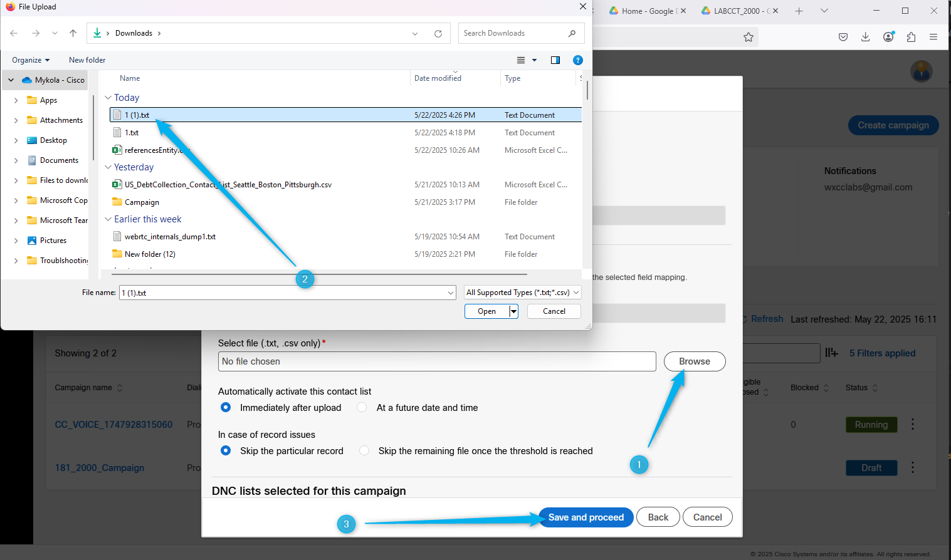
Task: Select Skip the remaining file option
Action: click(364, 451)
